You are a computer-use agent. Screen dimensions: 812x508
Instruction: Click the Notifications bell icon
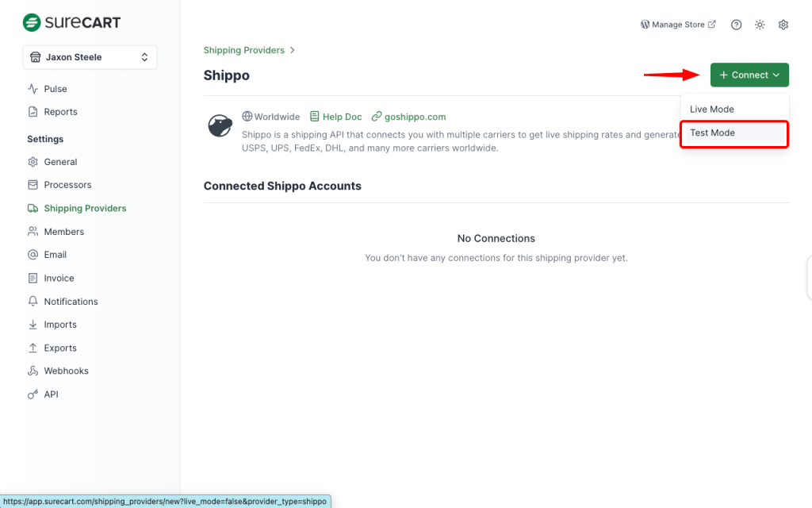(33, 301)
